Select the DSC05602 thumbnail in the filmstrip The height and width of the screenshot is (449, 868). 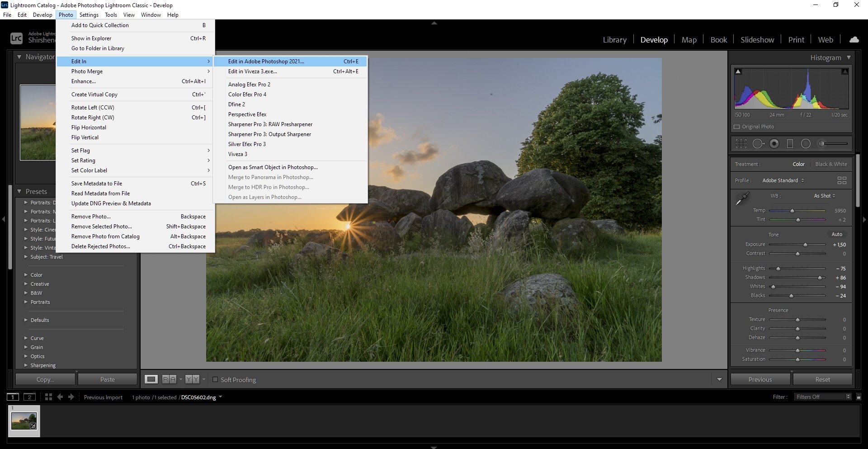coord(24,421)
